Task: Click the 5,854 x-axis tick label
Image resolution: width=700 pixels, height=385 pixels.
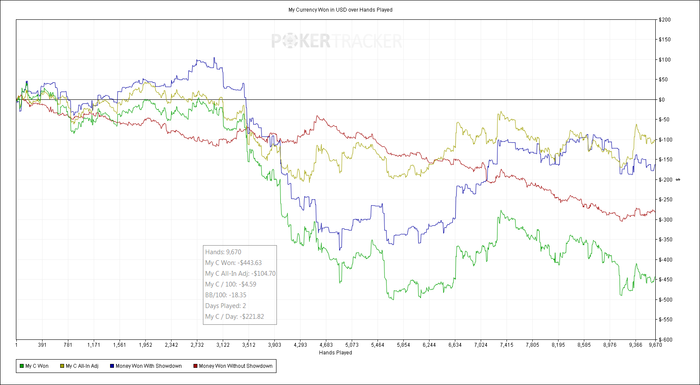Action: coord(404,345)
